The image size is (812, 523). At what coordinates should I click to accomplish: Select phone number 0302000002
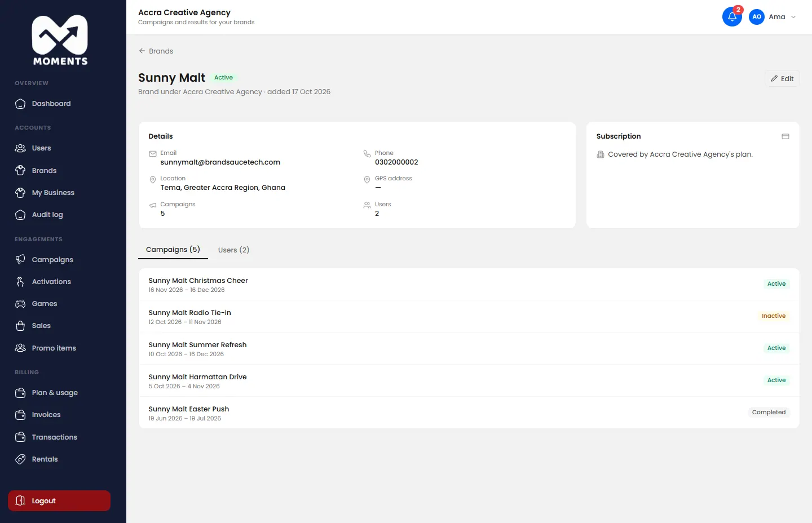pos(396,162)
